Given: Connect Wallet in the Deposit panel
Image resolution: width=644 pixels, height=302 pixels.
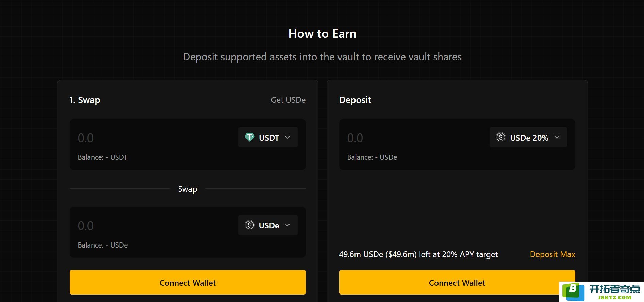Looking at the screenshot, I should pyautogui.click(x=457, y=282).
